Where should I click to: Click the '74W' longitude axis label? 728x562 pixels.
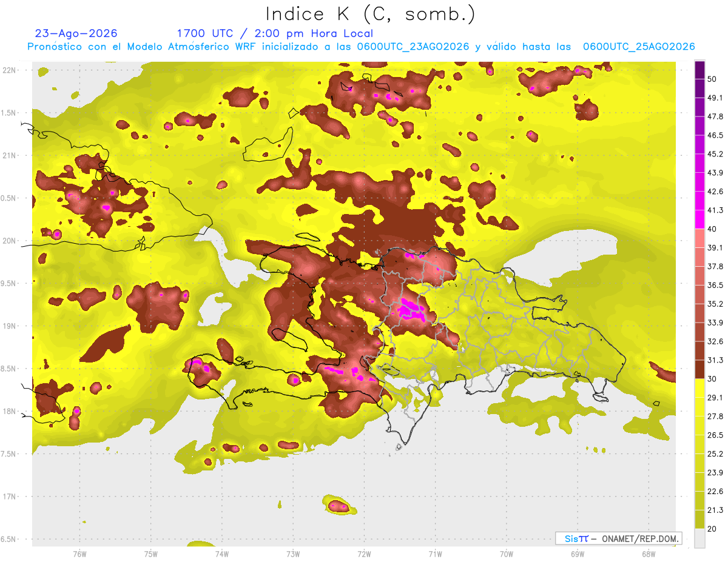coord(222,554)
